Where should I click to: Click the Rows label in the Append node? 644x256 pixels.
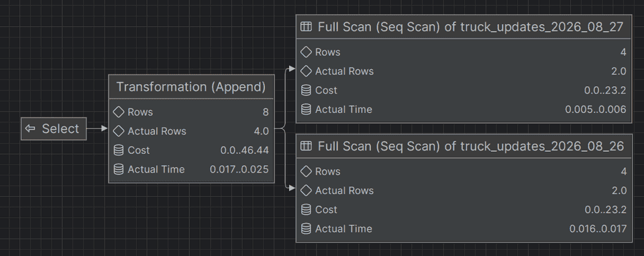coord(140,112)
